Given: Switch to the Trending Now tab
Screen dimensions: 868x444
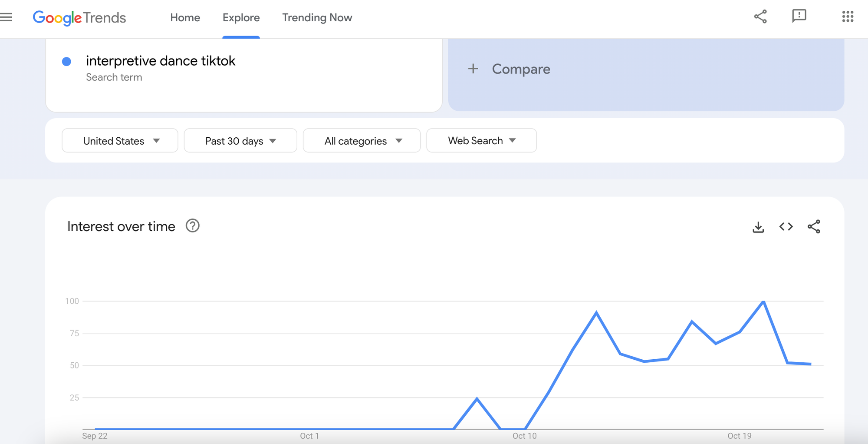Looking at the screenshot, I should (317, 18).
